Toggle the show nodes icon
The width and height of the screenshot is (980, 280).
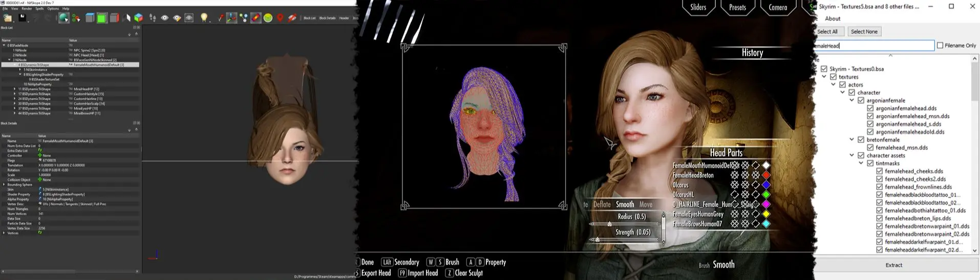[x=244, y=18]
